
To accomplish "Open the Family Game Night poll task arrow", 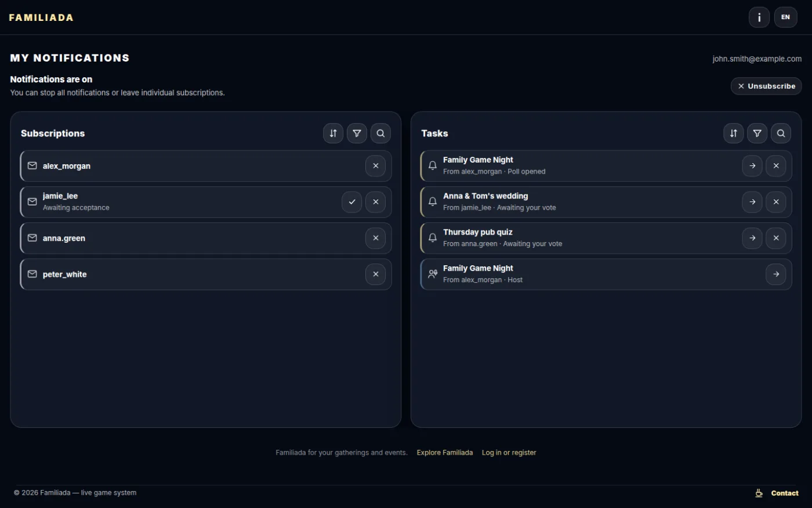I will click(x=752, y=166).
